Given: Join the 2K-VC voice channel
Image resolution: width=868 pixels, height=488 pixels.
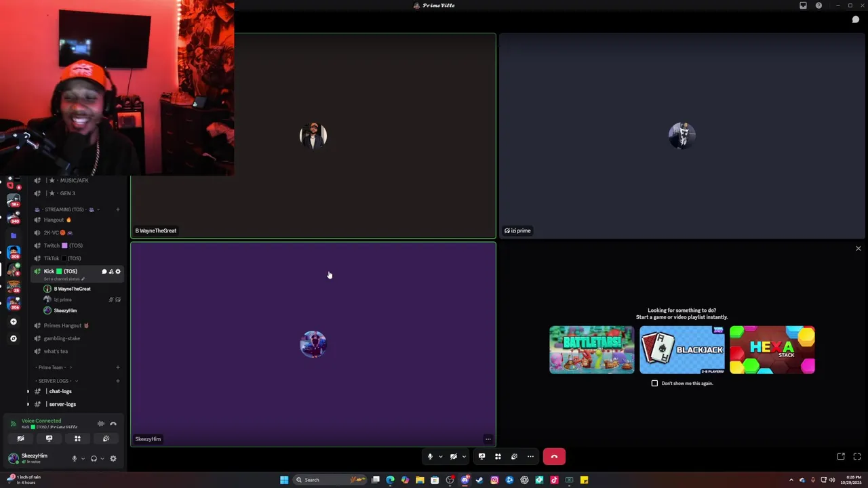Looking at the screenshot, I should 77,232.
